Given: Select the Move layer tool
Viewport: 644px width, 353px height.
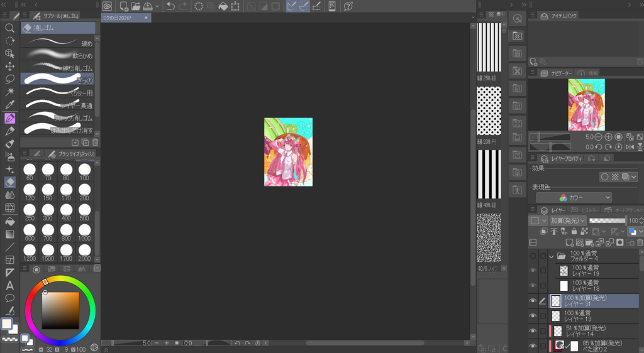Looking at the screenshot, I should 9,67.
